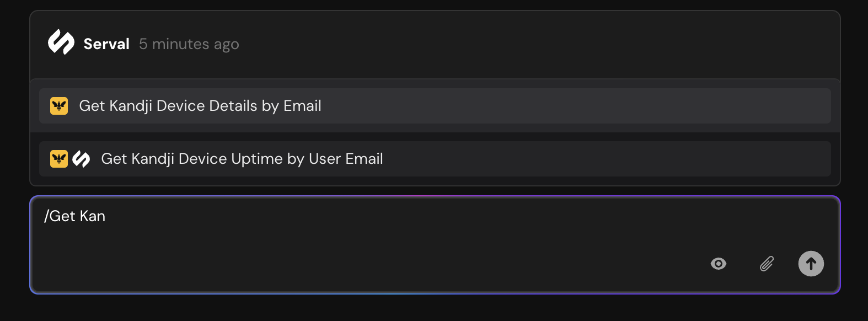Click the 5 minutes ago timestamp
The height and width of the screenshot is (321, 868).
click(189, 44)
